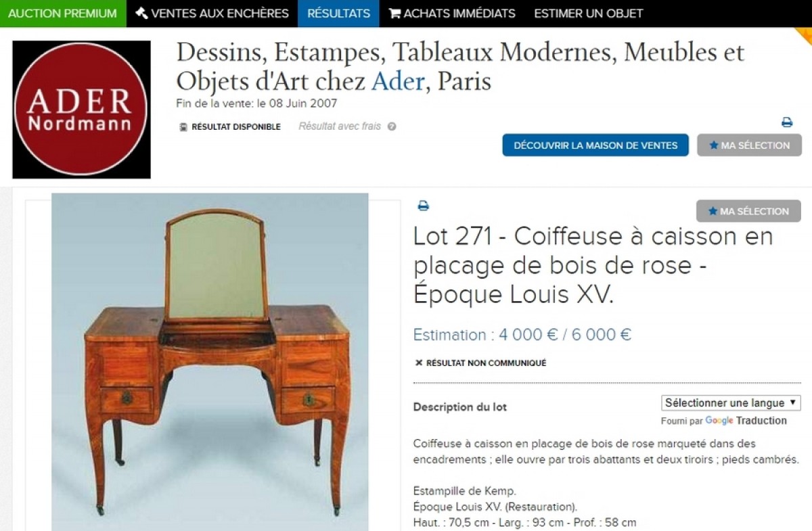
Task: Click the Résultat avec frais text
Action: (340, 126)
